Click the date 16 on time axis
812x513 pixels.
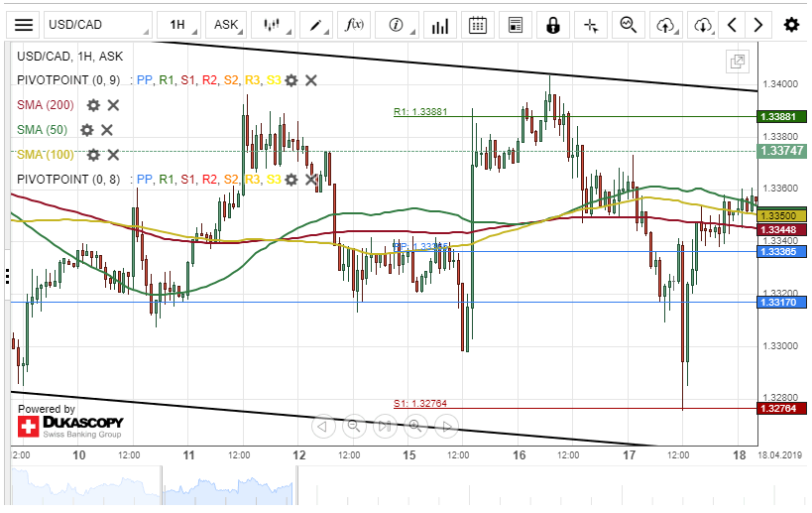pyautogui.click(x=519, y=455)
